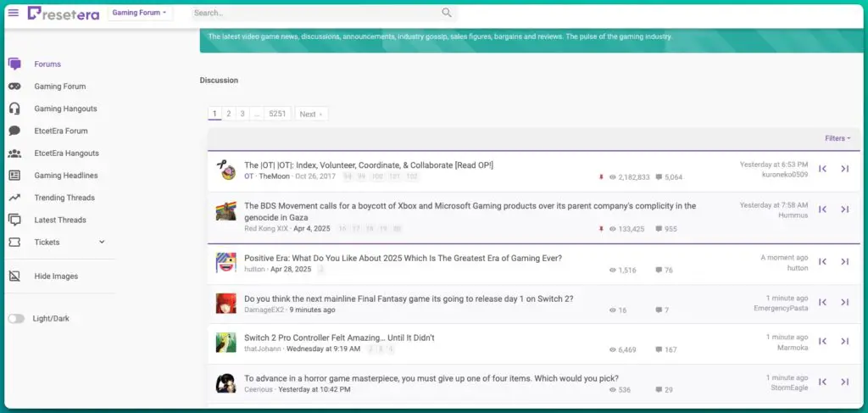Open the Gaming Forum dropdown in header
This screenshot has width=868, height=413.
[140, 13]
